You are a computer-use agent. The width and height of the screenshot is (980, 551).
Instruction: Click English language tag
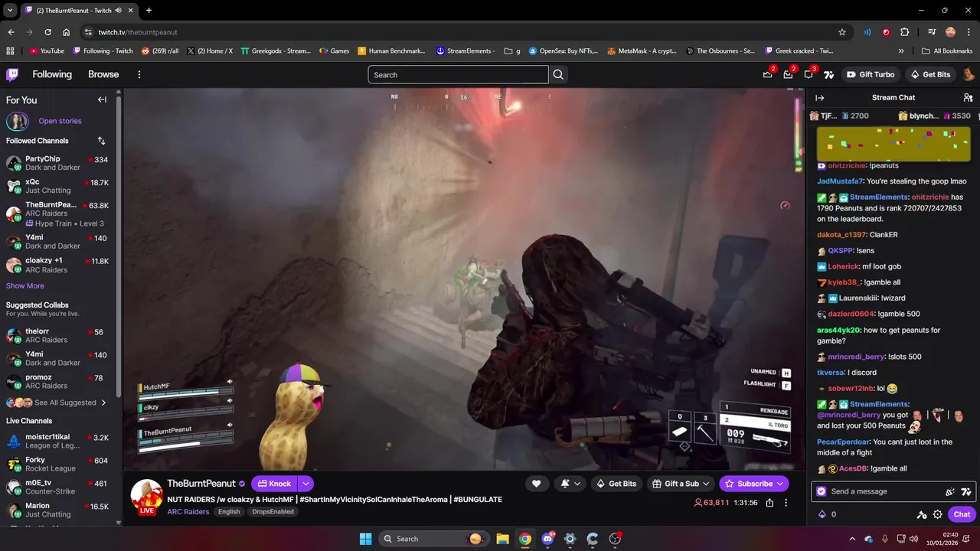tap(229, 511)
